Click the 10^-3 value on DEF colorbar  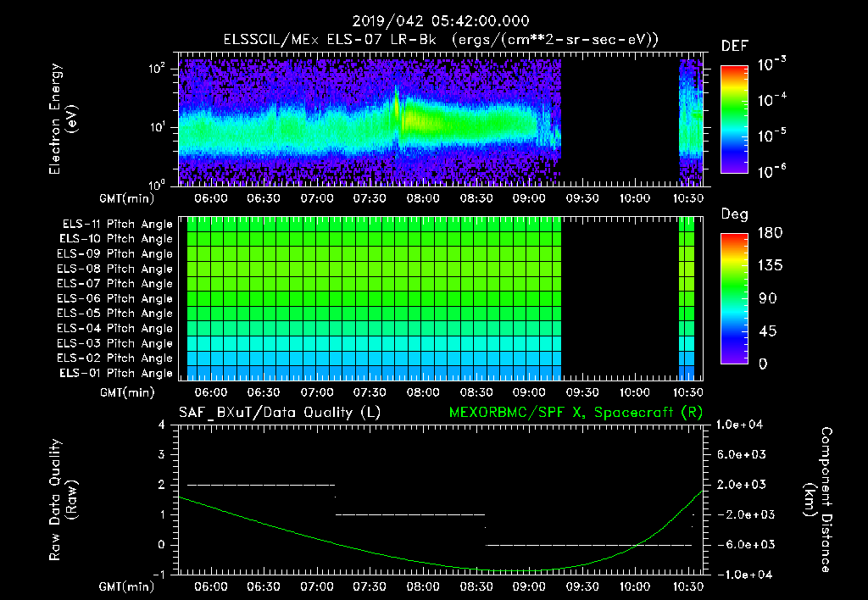click(x=771, y=64)
